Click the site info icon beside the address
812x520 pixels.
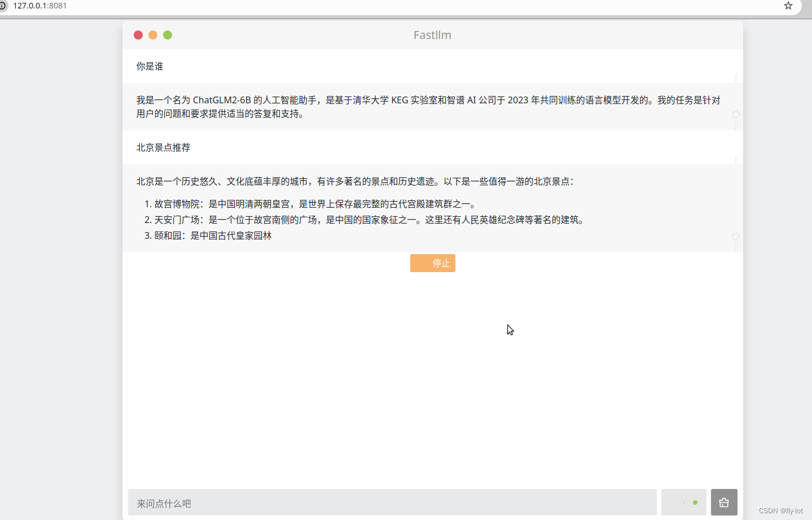(x=2, y=6)
